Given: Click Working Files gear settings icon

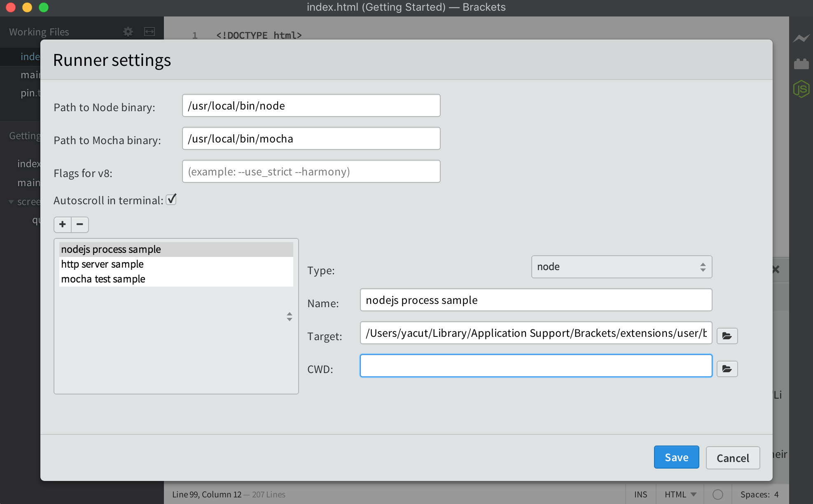Looking at the screenshot, I should point(128,32).
